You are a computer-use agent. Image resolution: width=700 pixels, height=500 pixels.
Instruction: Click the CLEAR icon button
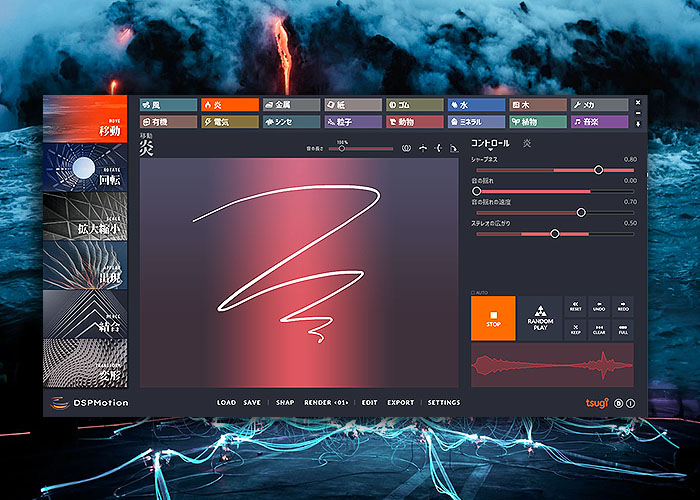(599, 329)
